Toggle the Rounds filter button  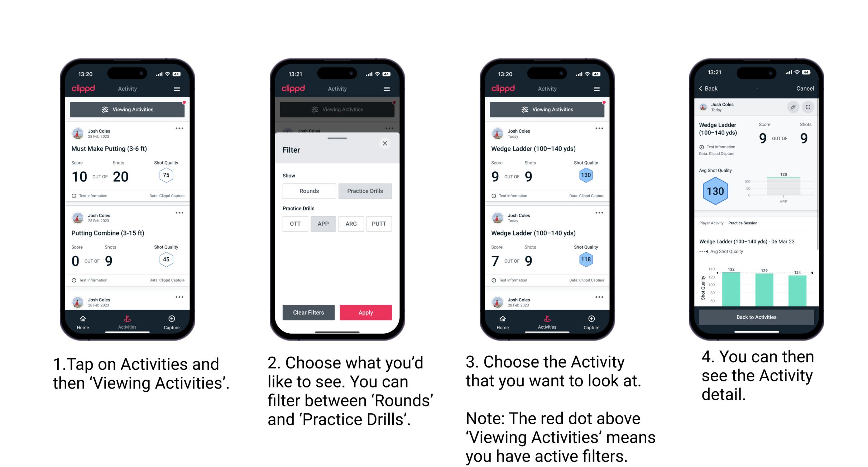[x=309, y=191]
